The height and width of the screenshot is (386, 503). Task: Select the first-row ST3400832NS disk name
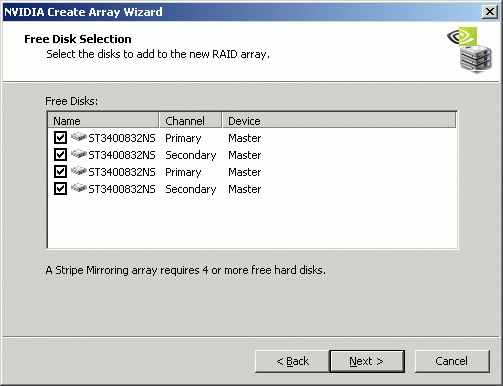coord(122,138)
